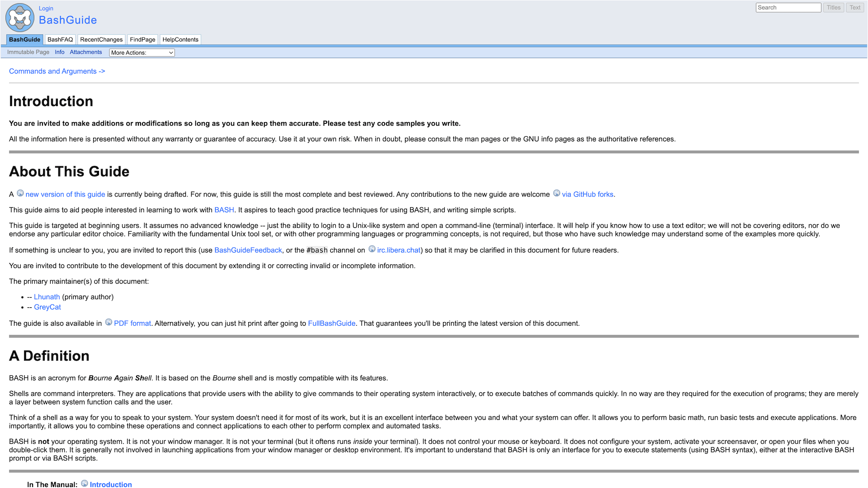
Task: Follow the Commands and Arguments link
Action: (57, 71)
